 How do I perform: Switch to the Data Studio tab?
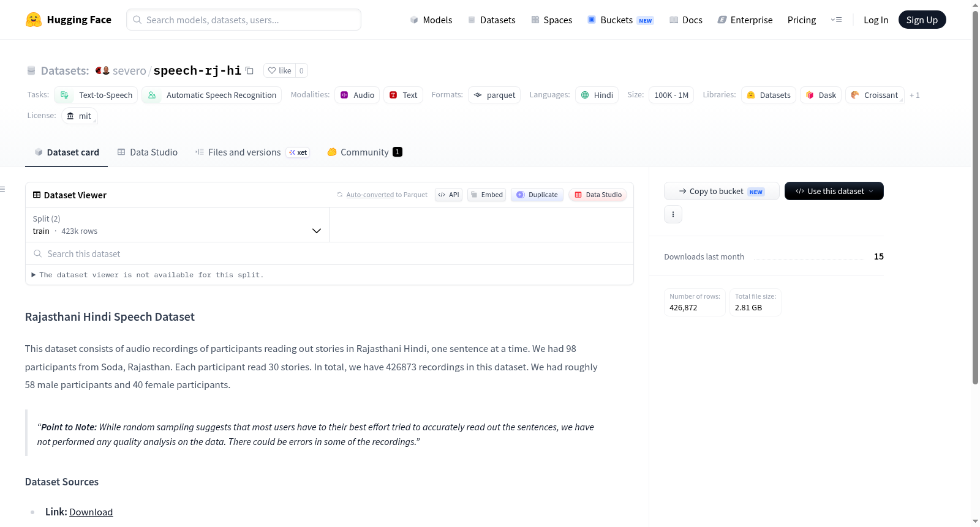coord(148,152)
